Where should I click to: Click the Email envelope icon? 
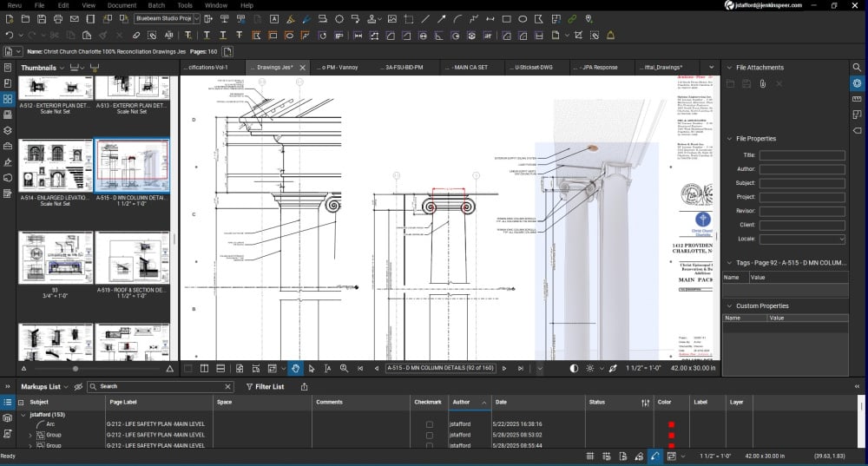(x=74, y=19)
